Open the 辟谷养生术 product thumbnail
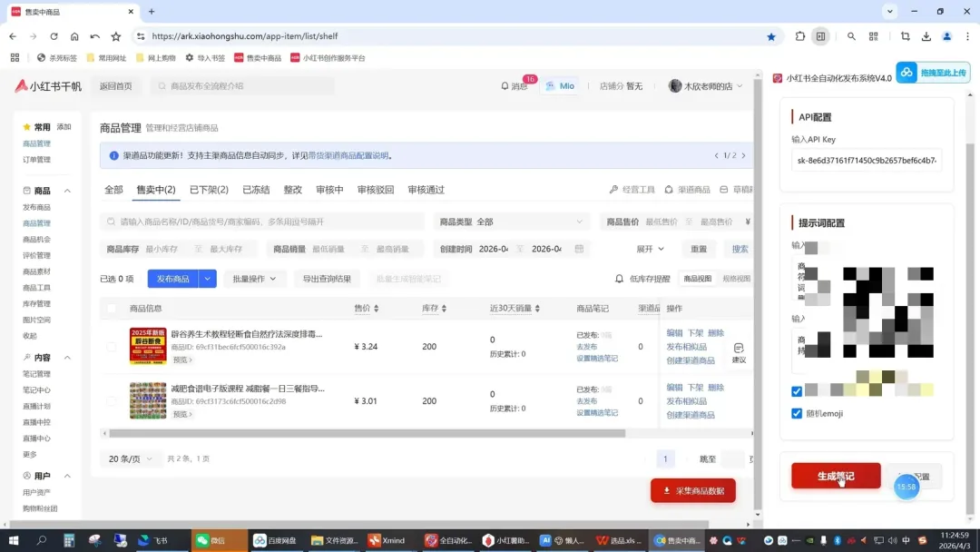The height and width of the screenshot is (552, 980). (148, 346)
